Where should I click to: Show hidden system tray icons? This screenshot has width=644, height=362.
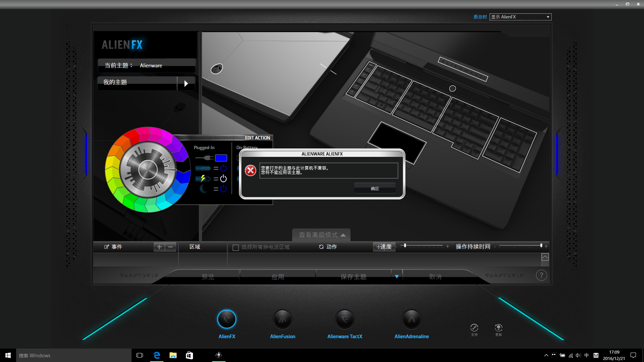coord(546,355)
